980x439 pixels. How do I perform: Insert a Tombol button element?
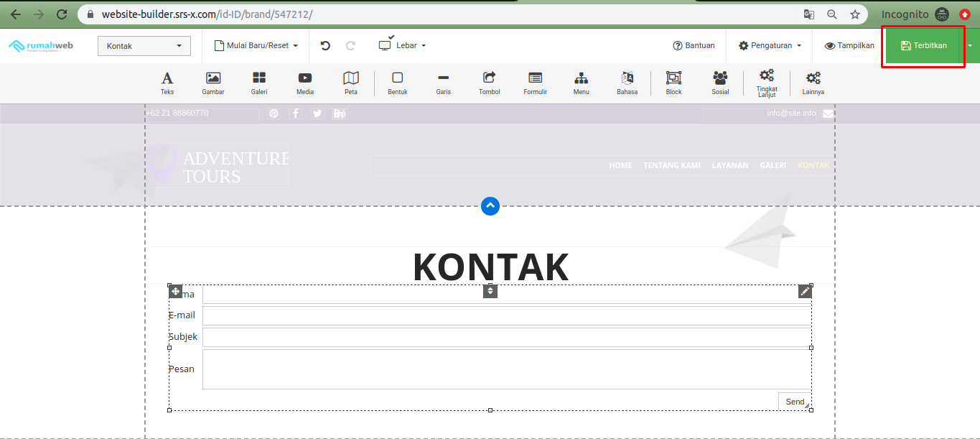(490, 83)
